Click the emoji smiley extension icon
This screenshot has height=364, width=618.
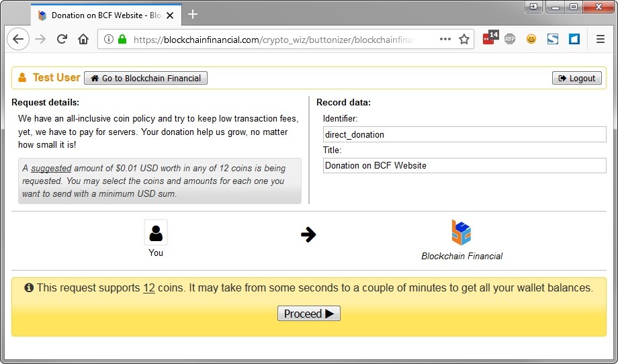[x=531, y=39]
